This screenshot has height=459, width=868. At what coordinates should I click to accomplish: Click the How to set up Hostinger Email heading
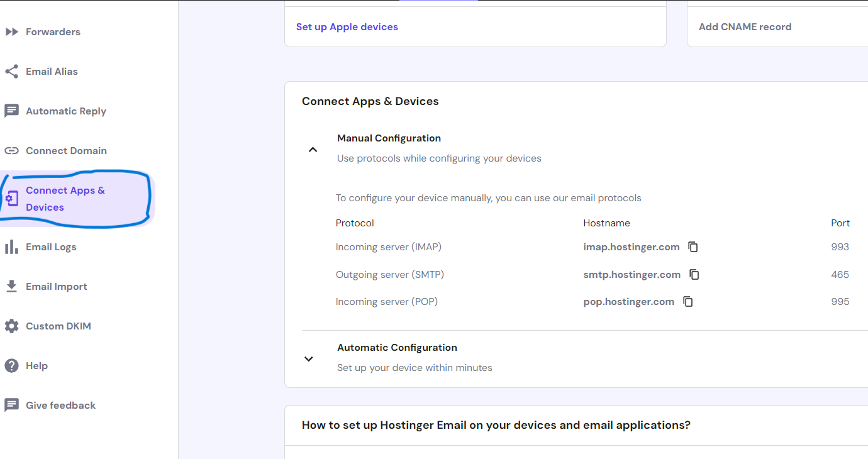click(x=496, y=425)
